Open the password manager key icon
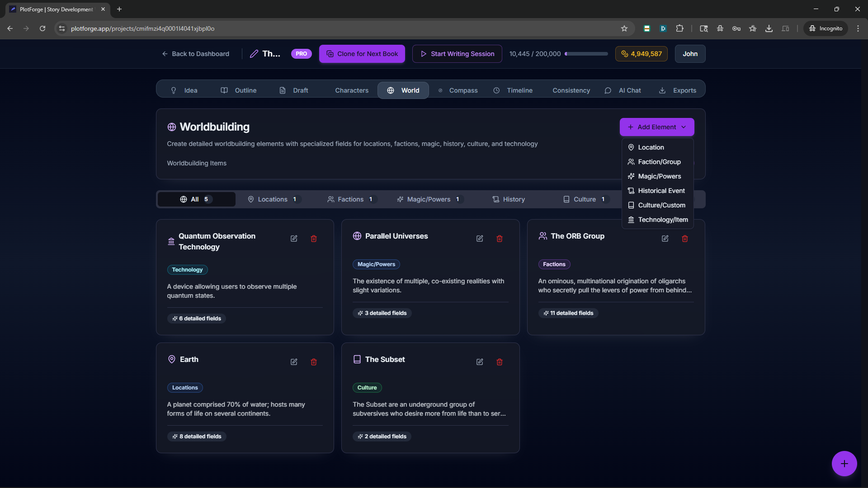 pyautogui.click(x=736, y=28)
